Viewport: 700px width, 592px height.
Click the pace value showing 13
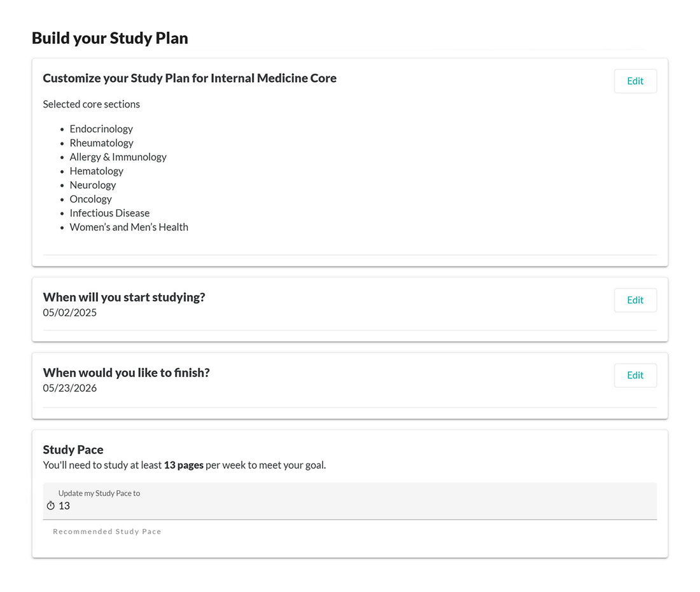(x=64, y=506)
